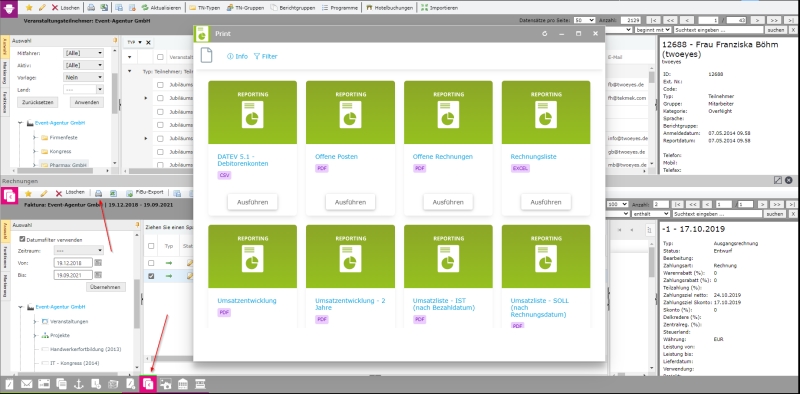Open the Mitfahrer dropdown
This screenshot has width=800, height=394.
pos(84,53)
